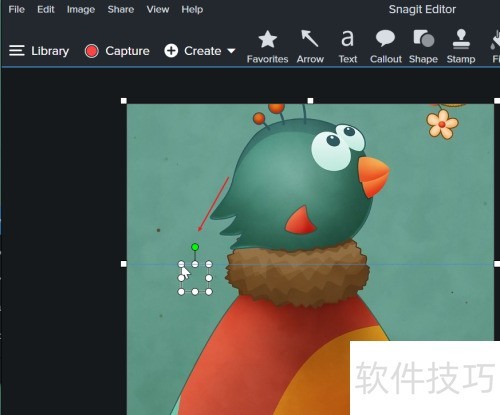Open the Library panel
The width and height of the screenshot is (500, 415).
[x=39, y=51]
